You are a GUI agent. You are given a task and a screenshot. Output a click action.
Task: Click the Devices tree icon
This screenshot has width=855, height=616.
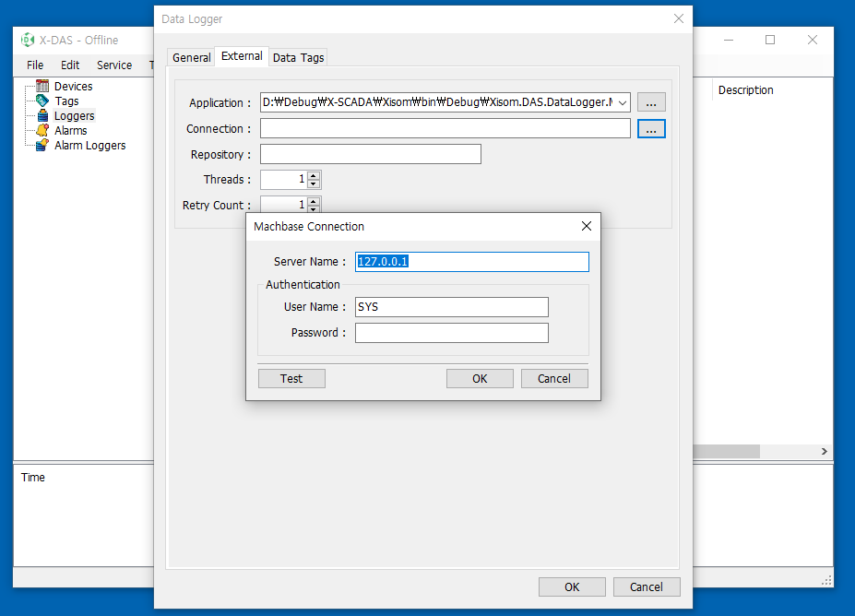click(x=42, y=86)
